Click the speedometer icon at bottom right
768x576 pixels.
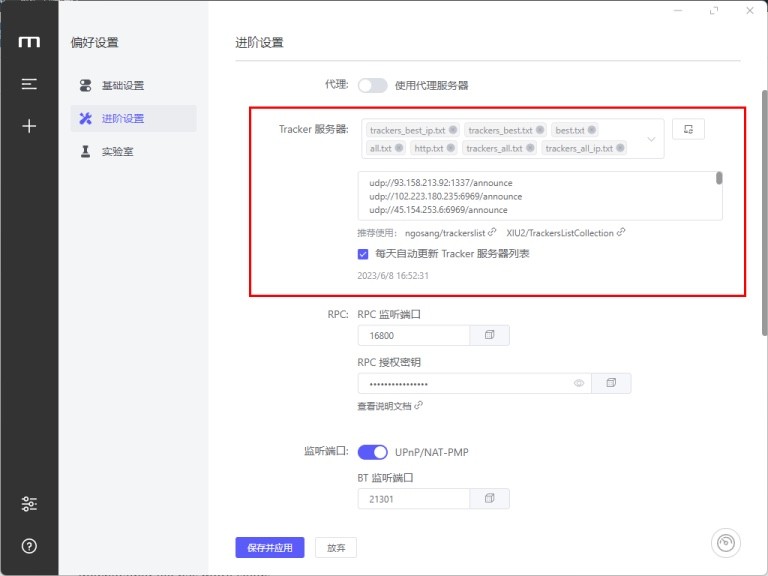click(725, 543)
